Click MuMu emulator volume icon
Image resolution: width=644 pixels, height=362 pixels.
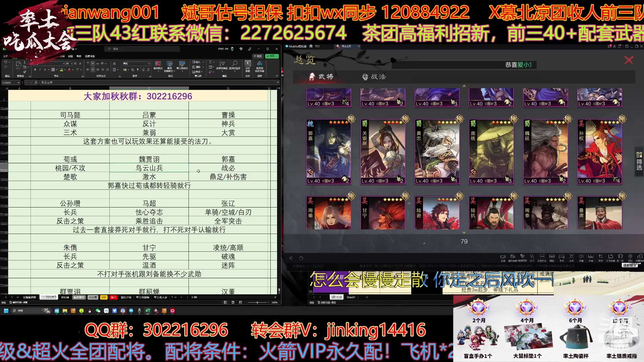[x=581, y=256]
